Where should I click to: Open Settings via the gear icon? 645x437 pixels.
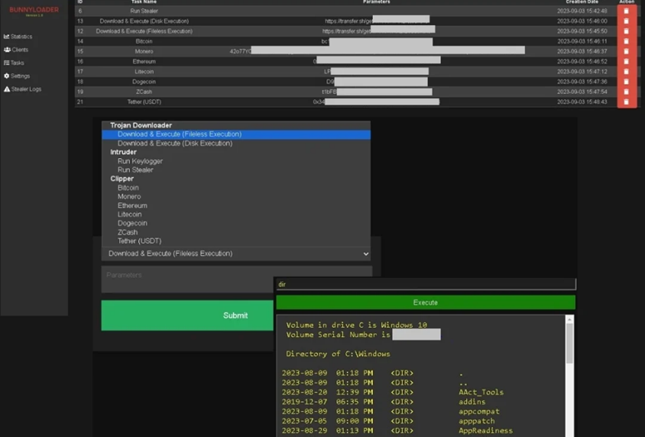coord(7,76)
